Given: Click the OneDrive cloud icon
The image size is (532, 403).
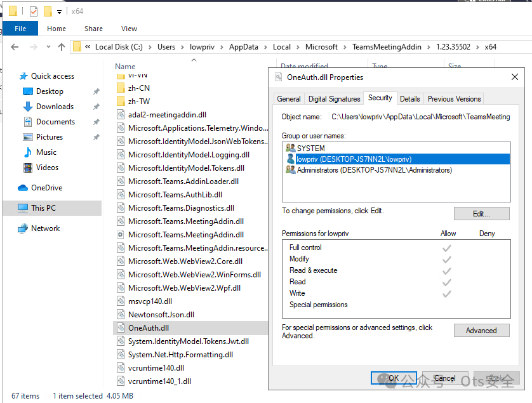Looking at the screenshot, I should pos(23,188).
